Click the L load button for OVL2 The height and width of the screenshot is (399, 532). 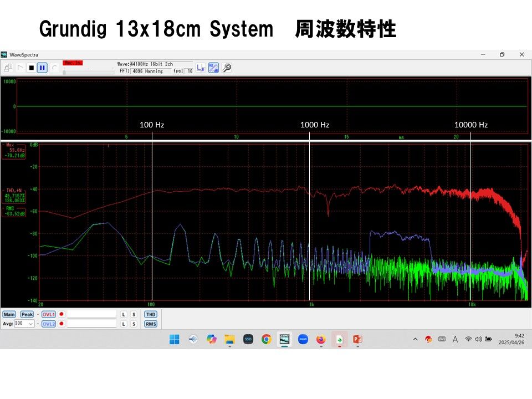pos(124,324)
